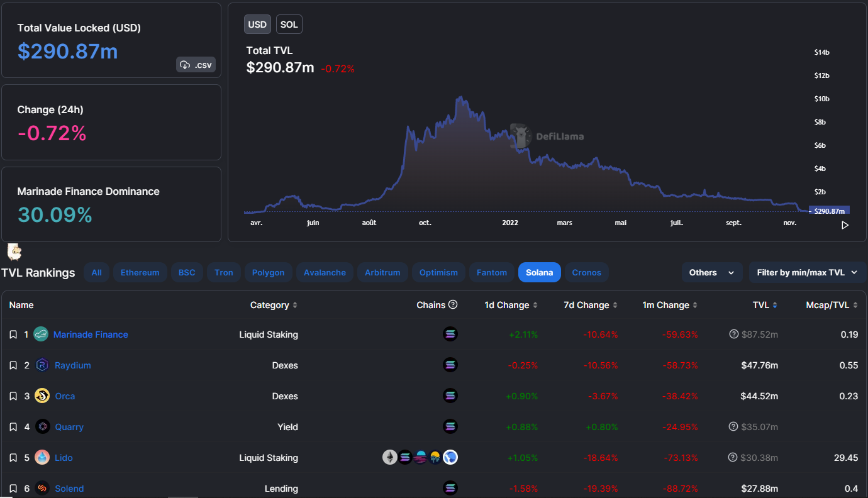The image size is (868, 498).
Task: Open Orca protocol page
Action: point(65,396)
